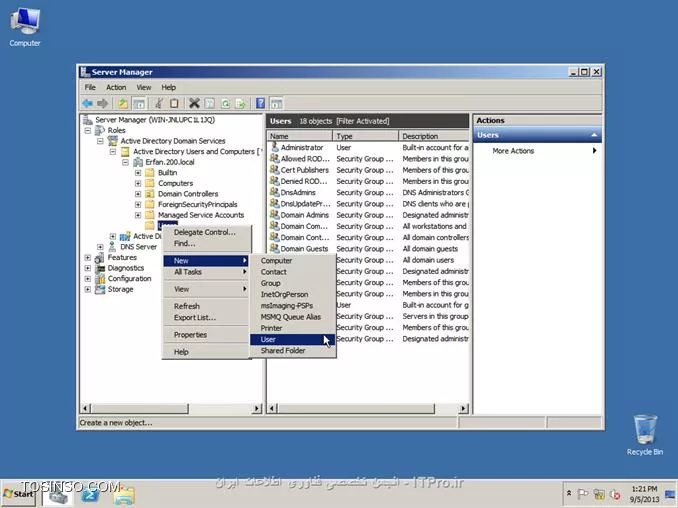
Task: Expand the Features tree node
Action: pos(88,257)
